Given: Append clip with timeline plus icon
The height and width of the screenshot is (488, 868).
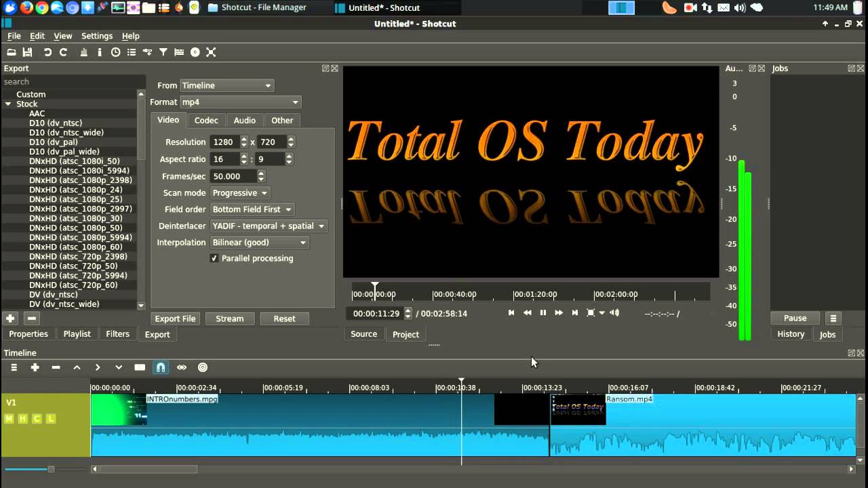Looking at the screenshot, I should tap(35, 367).
